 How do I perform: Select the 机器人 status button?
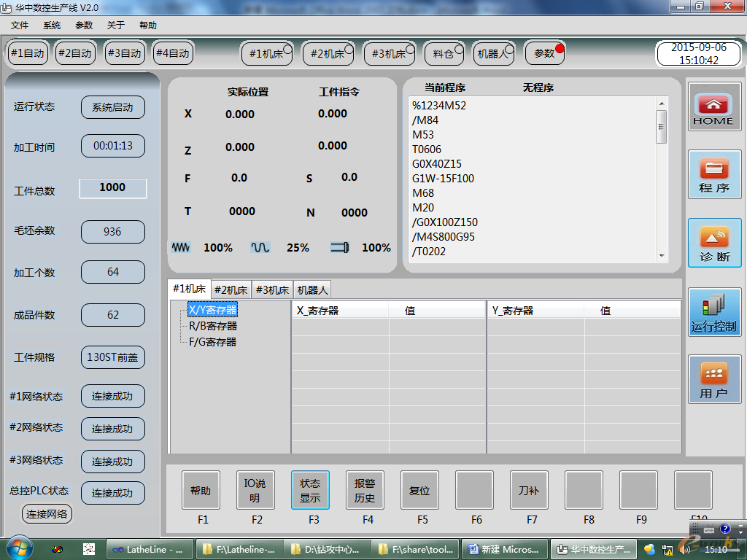pos(493,53)
